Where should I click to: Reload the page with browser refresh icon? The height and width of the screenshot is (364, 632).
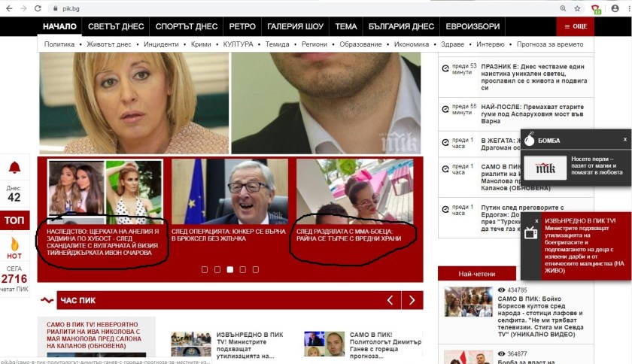coord(37,8)
